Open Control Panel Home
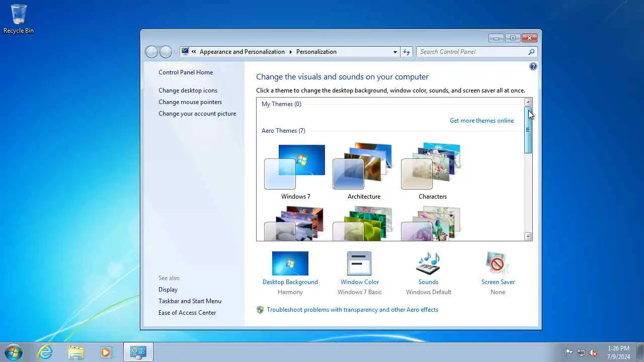Image resolution: width=644 pixels, height=362 pixels. [186, 72]
